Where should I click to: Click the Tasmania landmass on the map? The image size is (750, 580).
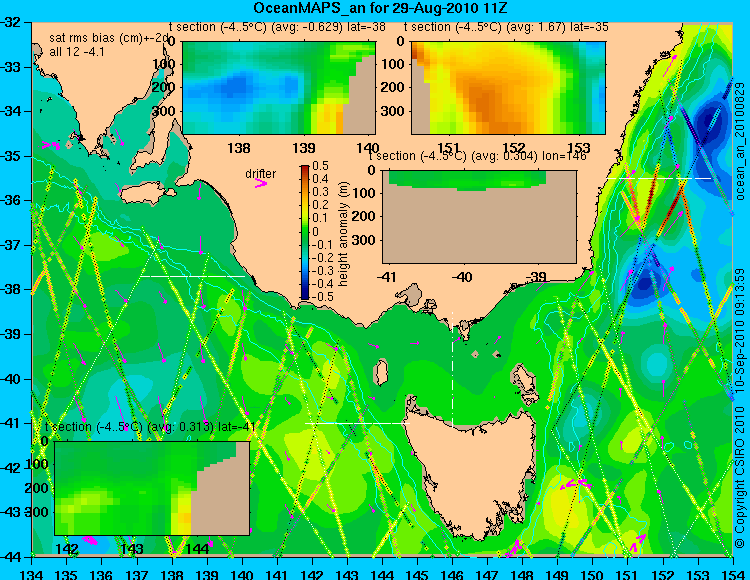tap(471, 471)
